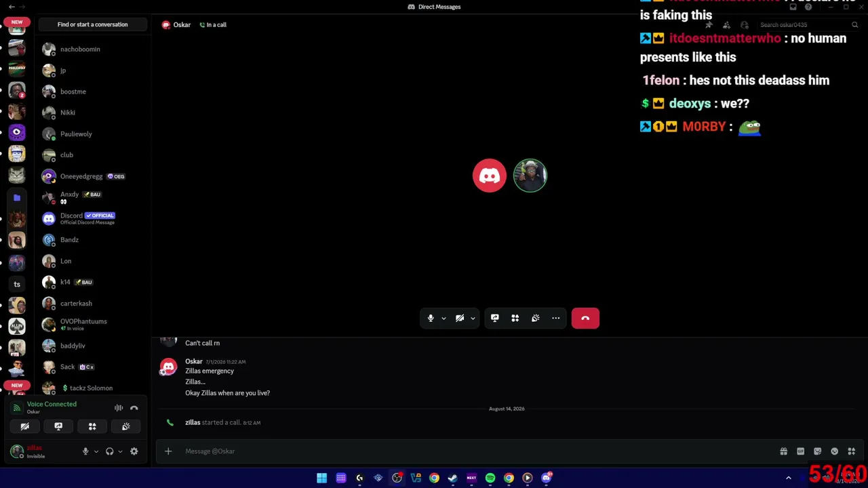Screen dimensions: 868x488
Task: Click Find or start a conversation box
Action: pos(92,24)
